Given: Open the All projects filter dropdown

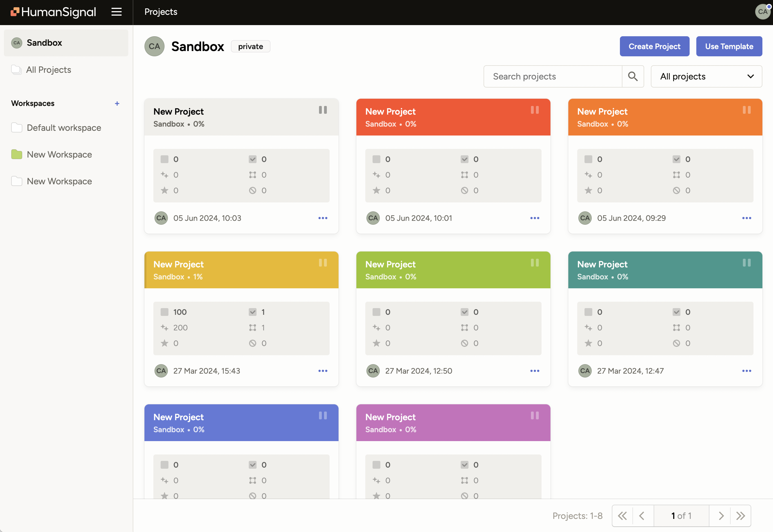Looking at the screenshot, I should tap(706, 76).
